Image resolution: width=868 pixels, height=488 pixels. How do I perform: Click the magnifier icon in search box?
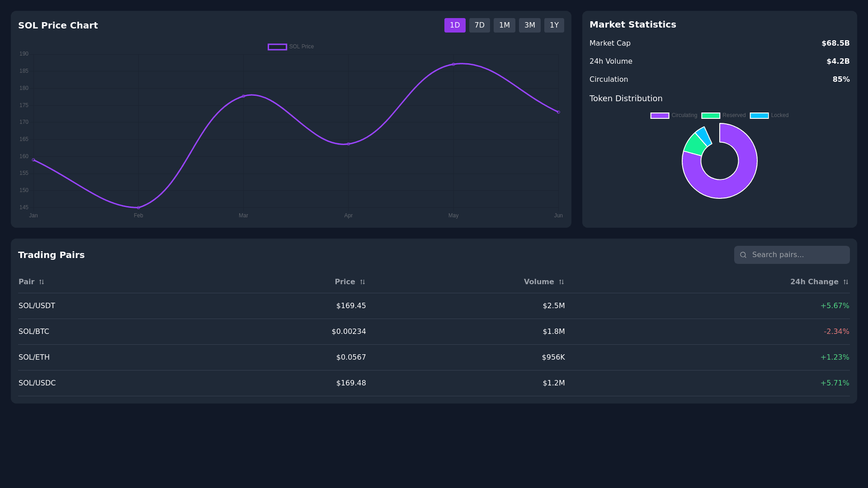coord(743,255)
